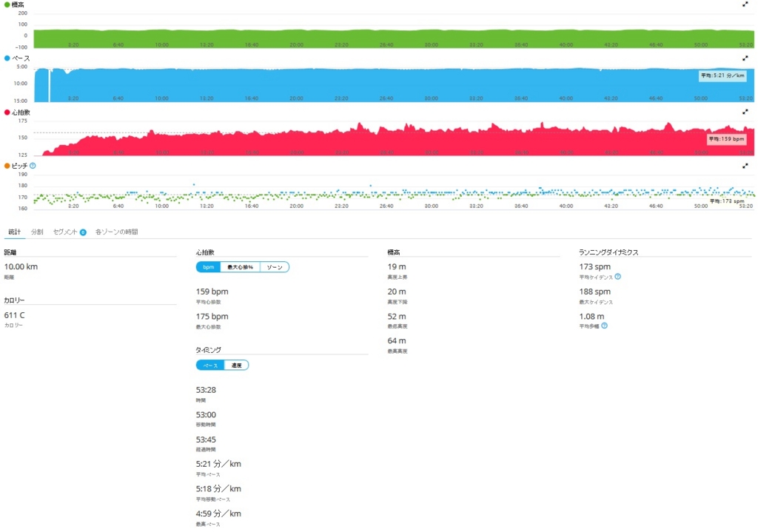Viewport: 758px width, 532px height.
Task: Click the 64 m maximum elevation
Action: pyautogui.click(x=397, y=340)
